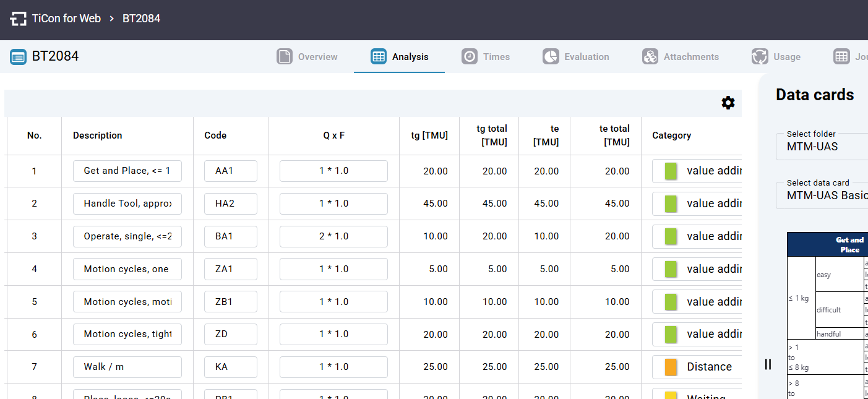Viewport: 868px width, 399px height.
Task: Click the Attachments tab icon
Action: 650,57
